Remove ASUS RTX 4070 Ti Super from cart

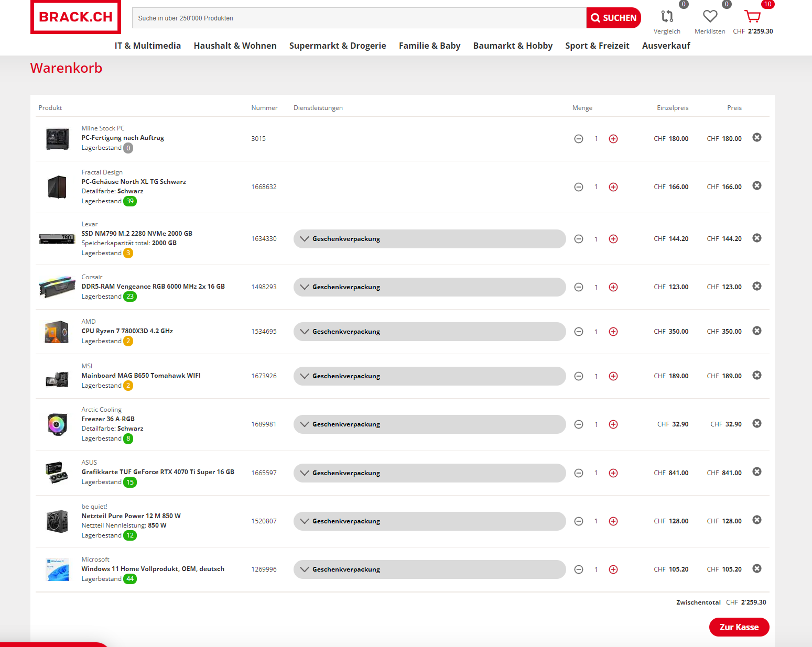pos(757,471)
